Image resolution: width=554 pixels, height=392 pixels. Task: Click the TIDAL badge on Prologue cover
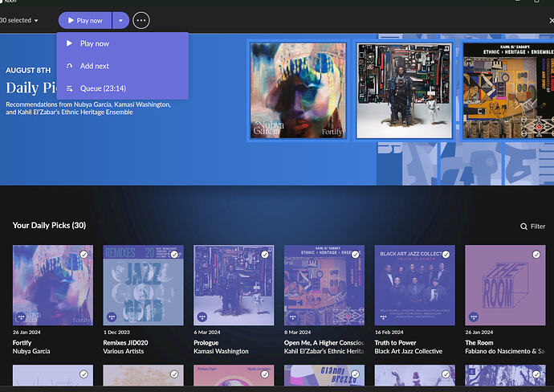(202, 317)
